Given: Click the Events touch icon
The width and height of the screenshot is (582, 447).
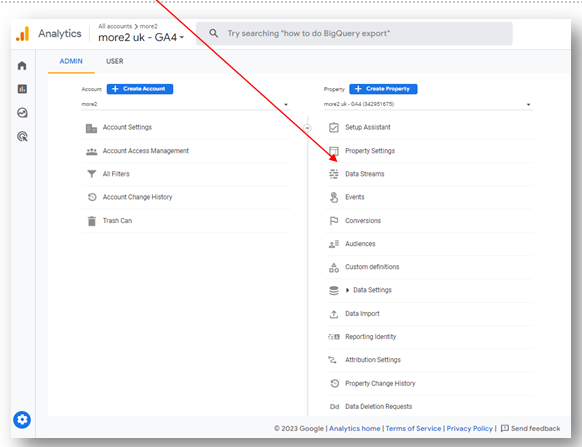Looking at the screenshot, I should click(x=334, y=198).
